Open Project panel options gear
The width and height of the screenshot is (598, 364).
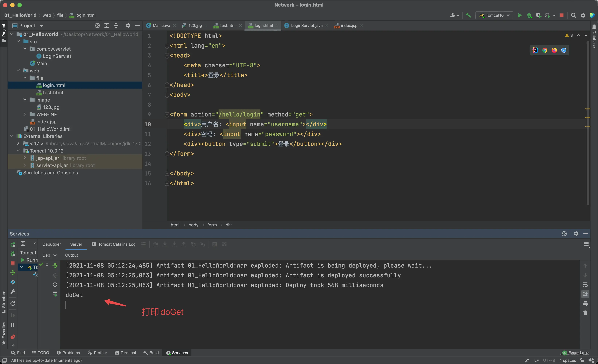click(x=128, y=25)
